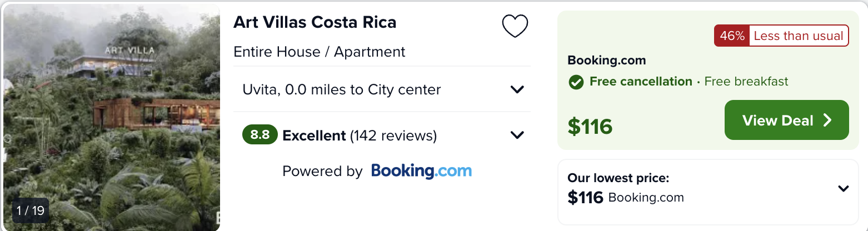Click the hotel photo thumbnail
The image size is (868, 231).
(x=112, y=117)
